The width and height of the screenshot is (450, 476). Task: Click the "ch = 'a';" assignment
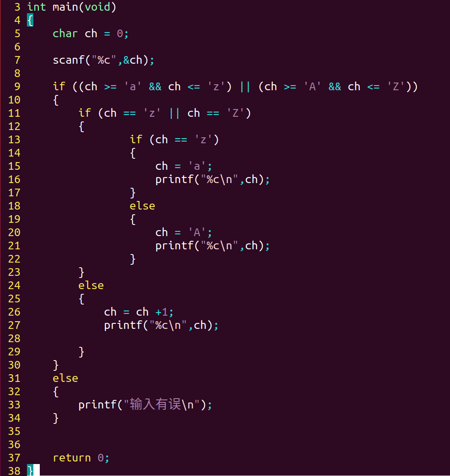[184, 166]
